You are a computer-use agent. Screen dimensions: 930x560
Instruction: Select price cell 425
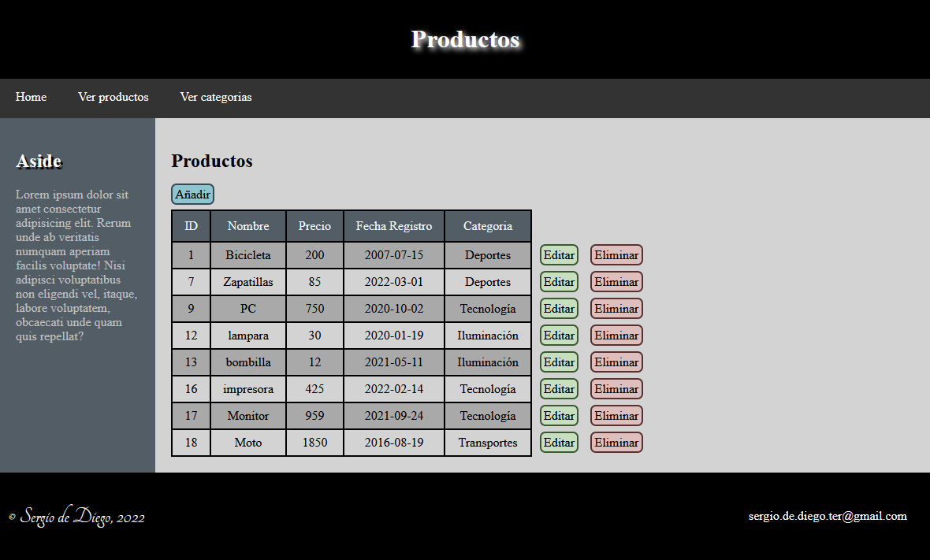[x=314, y=389]
